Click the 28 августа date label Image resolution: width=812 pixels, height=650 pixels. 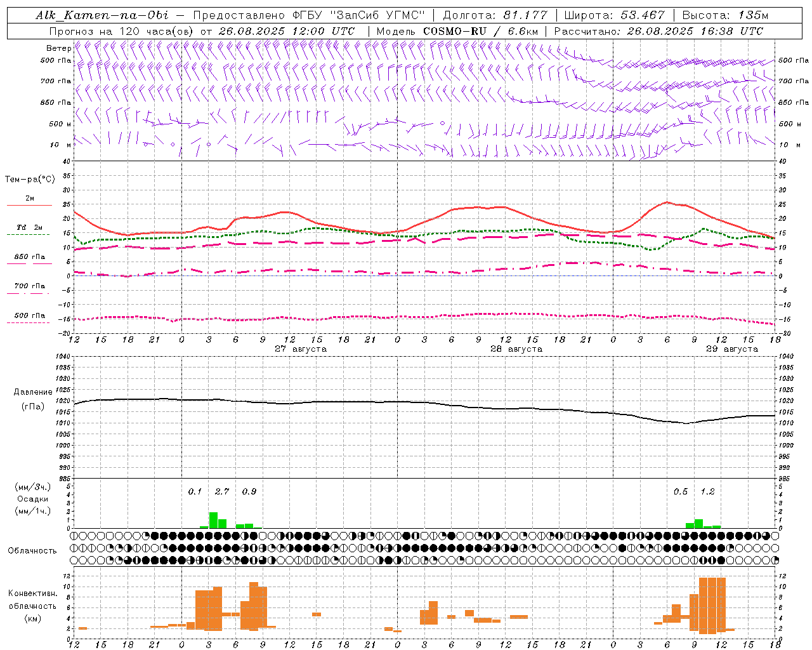[x=516, y=349]
